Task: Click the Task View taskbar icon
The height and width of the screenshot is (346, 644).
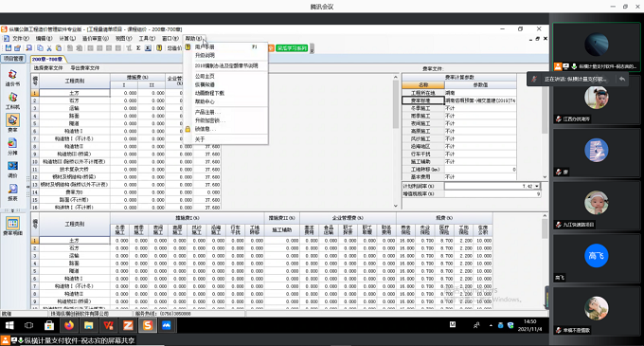Action: (28, 325)
